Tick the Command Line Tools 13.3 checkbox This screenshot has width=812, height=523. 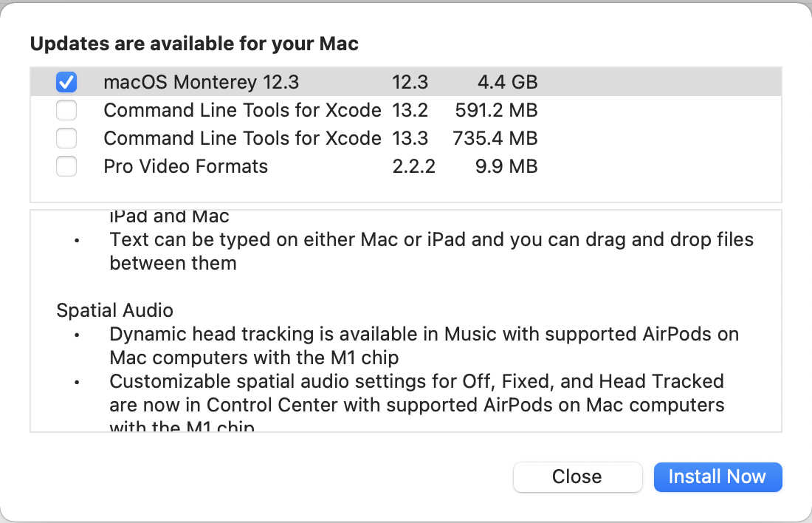[66, 138]
